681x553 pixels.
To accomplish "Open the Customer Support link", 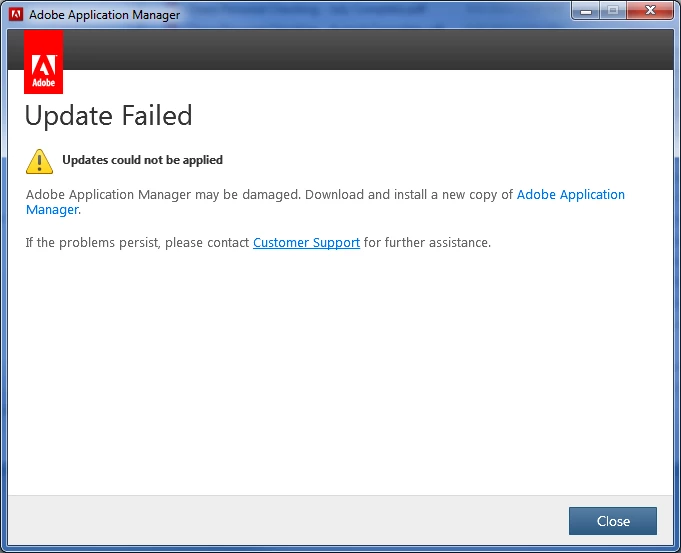I will (x=306, y=242).
